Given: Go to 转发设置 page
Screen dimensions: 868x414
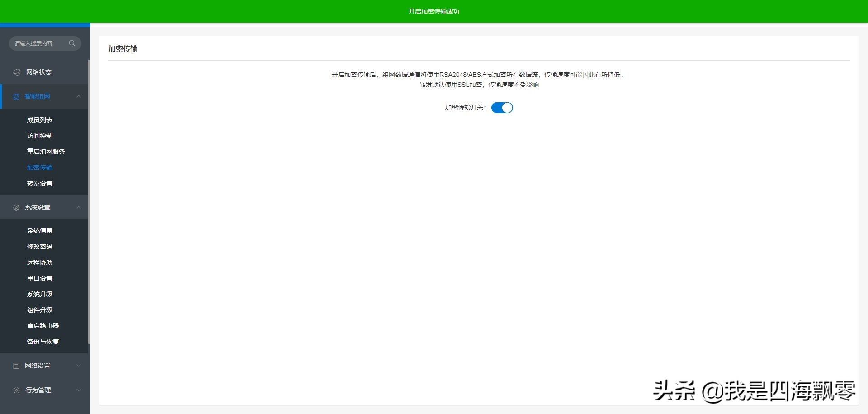Looking at the screenshot, I should coord(40,183).
